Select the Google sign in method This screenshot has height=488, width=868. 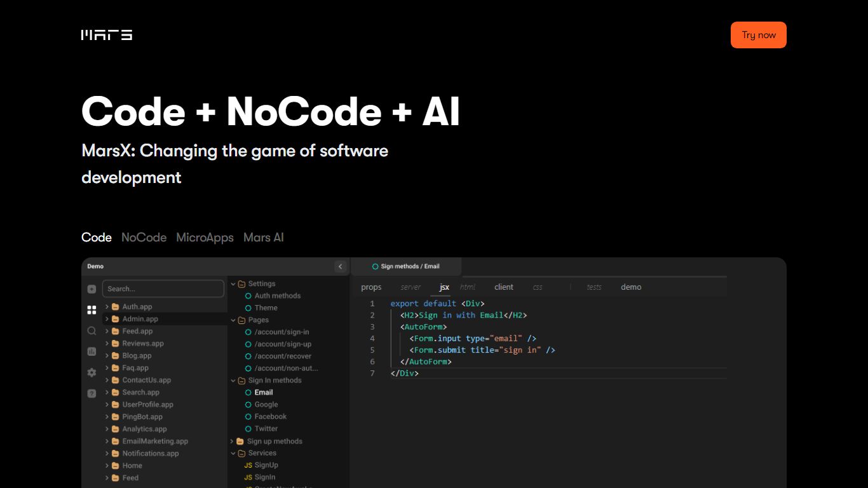(x=266, y=405)
